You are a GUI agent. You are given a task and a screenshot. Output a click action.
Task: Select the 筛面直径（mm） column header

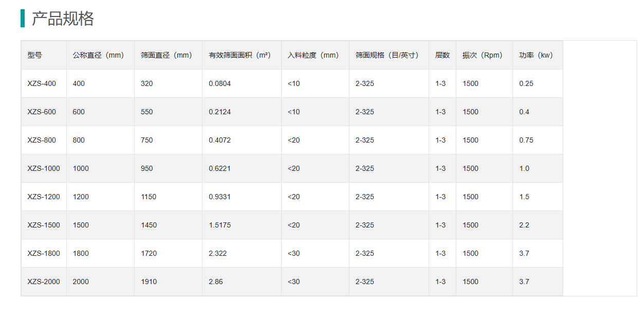point(166,55)
